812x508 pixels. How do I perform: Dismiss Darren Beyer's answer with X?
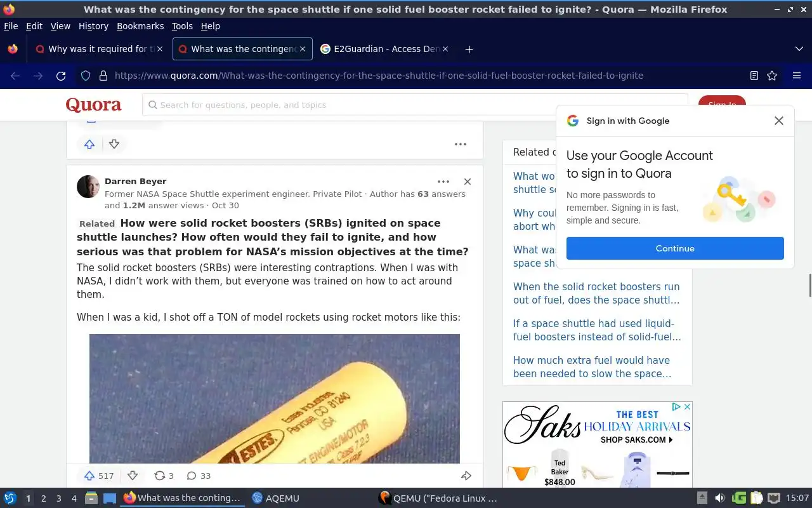pos(468,182)
